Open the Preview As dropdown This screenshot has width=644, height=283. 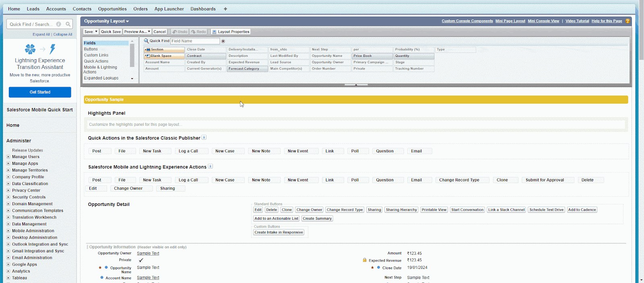[x=137, y=32]
